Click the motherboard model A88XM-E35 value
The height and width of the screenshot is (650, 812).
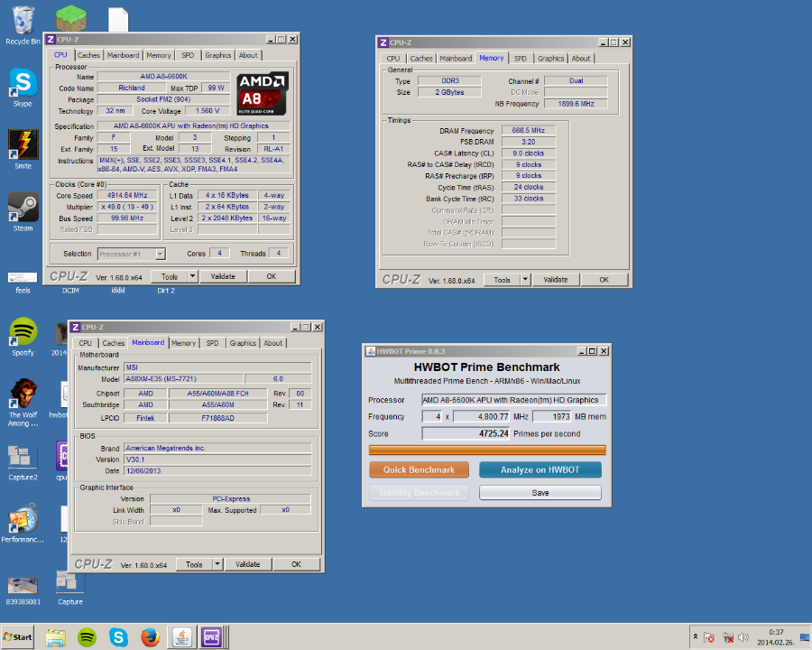pyautogui.click(x=183, y=379)
